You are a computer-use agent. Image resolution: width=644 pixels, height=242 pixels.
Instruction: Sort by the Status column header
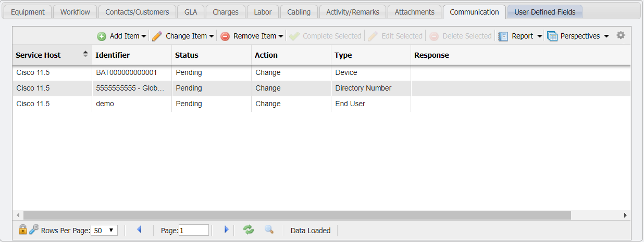pos(187,55)
